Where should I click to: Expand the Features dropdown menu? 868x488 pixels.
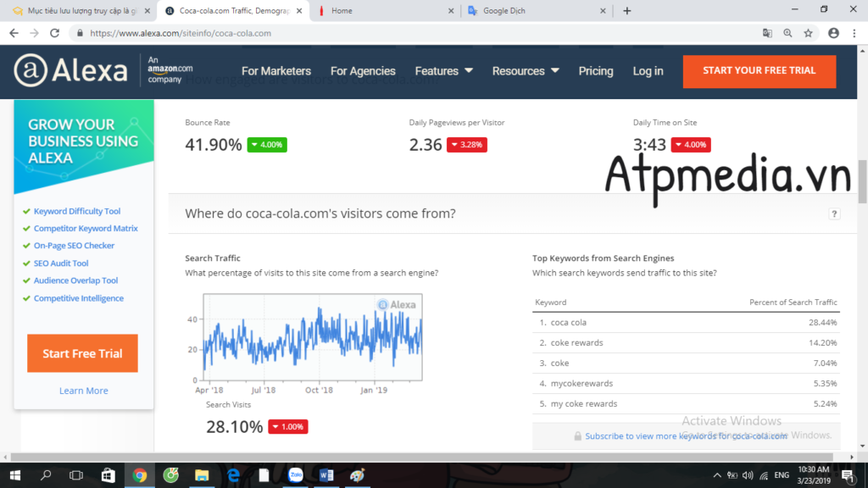coord(444,71)
